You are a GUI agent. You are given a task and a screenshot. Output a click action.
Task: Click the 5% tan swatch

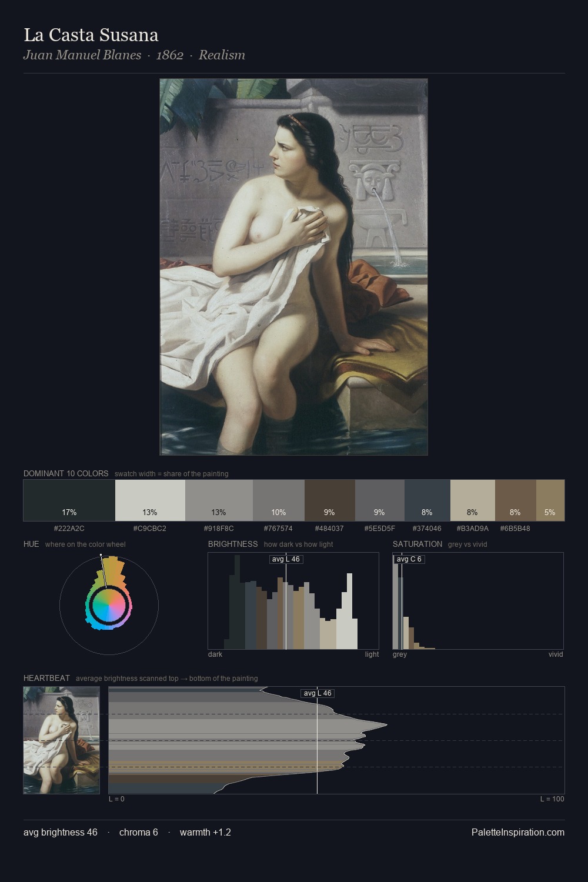[x=550, y=500]
